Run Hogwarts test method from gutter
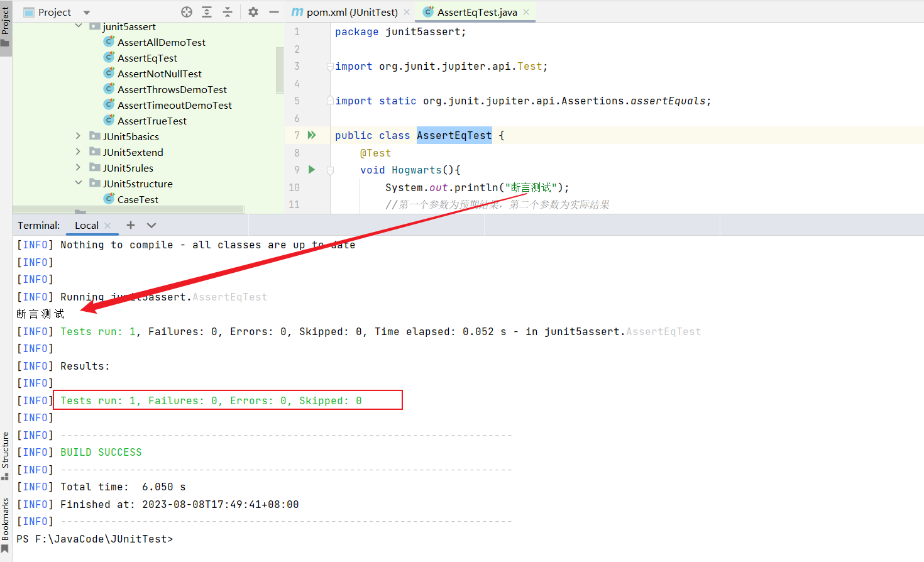 coord(312,170)
